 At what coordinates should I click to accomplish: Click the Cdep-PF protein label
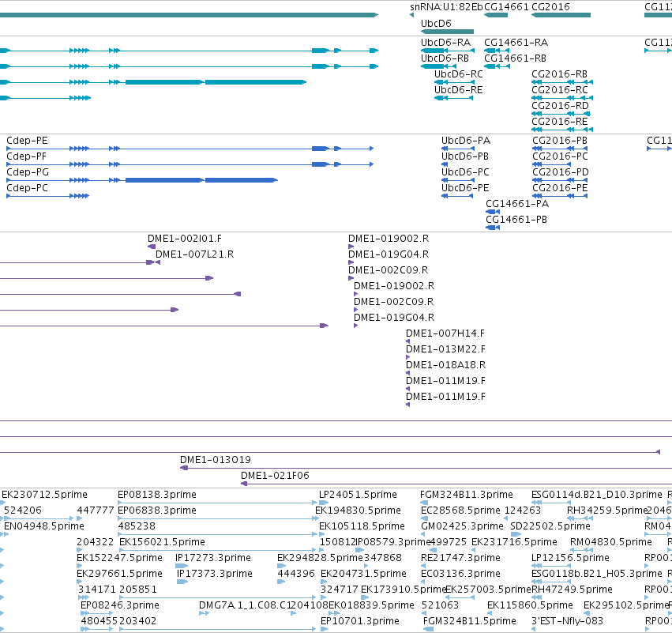(26, 156)
